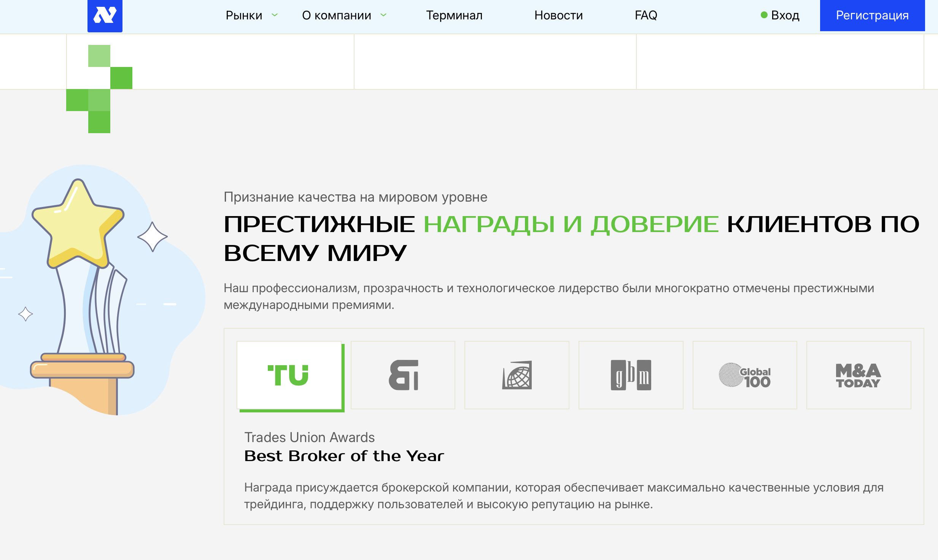Click the trophy star illustration
The width and height of the screenshot is (938, 560).
(78, 224)
